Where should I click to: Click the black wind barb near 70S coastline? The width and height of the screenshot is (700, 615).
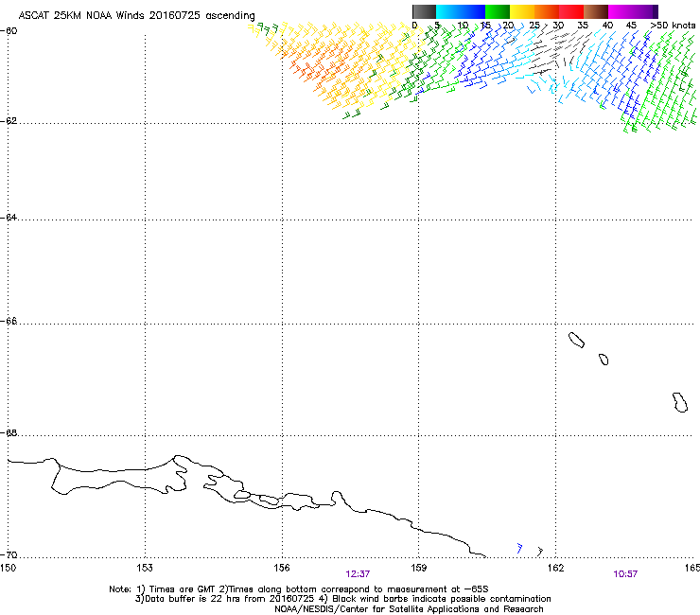tap(540, 552)
